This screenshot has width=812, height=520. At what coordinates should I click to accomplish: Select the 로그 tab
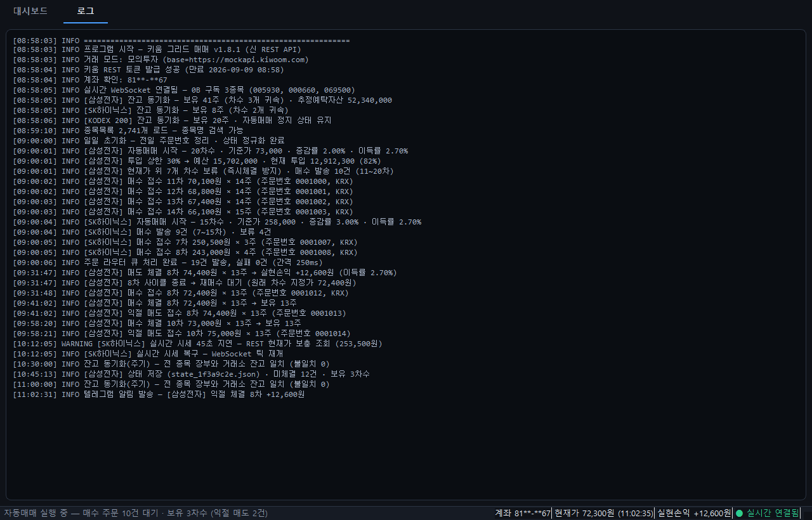tap(86, 11)
